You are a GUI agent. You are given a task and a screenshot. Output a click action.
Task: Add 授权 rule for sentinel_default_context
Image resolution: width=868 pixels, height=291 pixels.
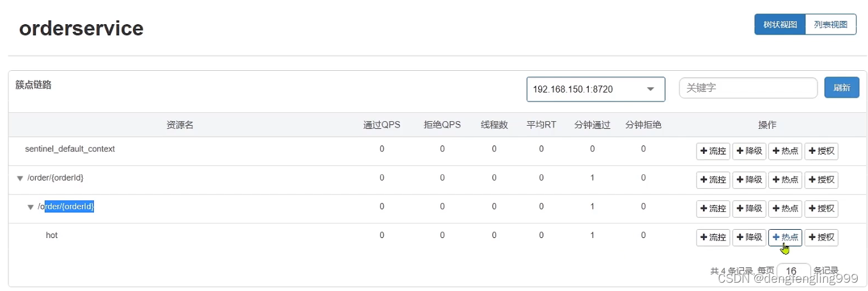click(x=821, y=151)
